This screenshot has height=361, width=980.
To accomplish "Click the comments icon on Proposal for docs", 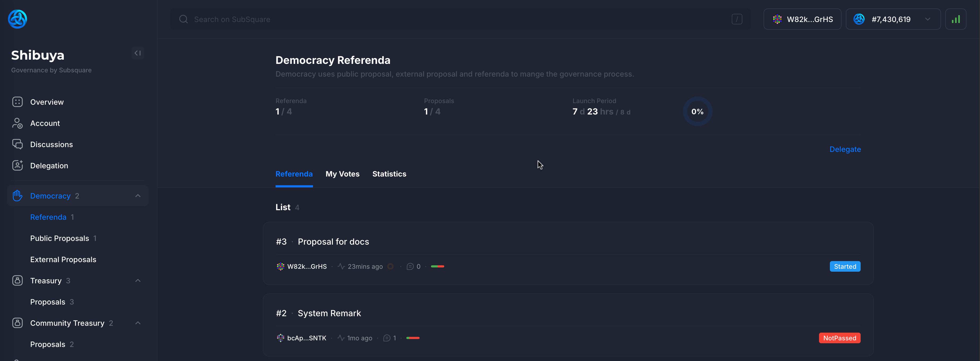I will coord(410,266).
